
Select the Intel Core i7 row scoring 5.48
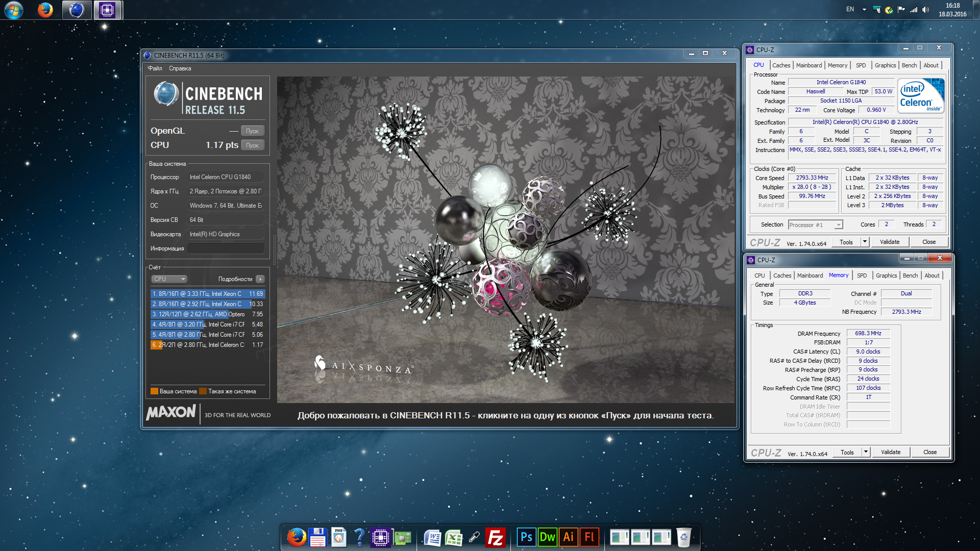pos(207,324)
